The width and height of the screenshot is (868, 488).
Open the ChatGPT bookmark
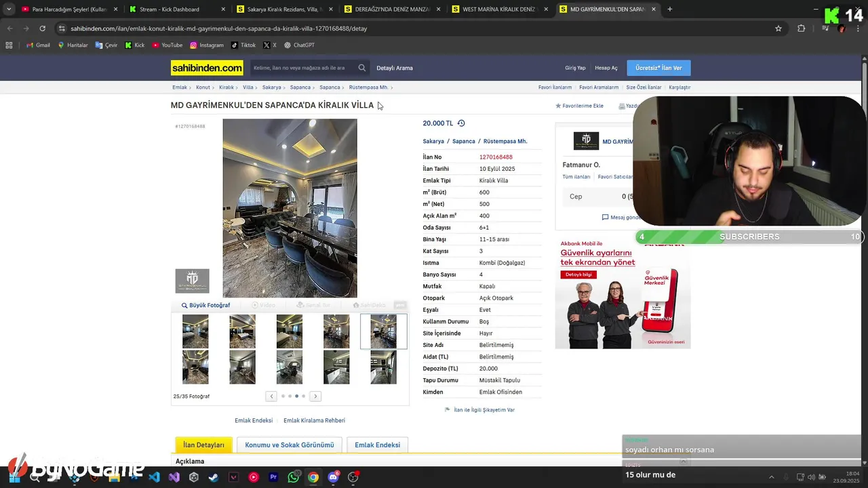pyautogui.click(x=299, y=45)
